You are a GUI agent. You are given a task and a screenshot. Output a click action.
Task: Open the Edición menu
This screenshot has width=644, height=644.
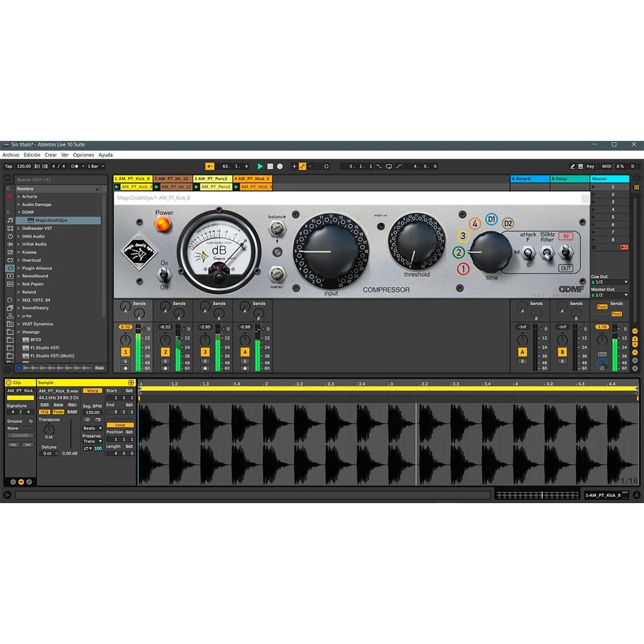pyautogui.click(x=31, y=155)
